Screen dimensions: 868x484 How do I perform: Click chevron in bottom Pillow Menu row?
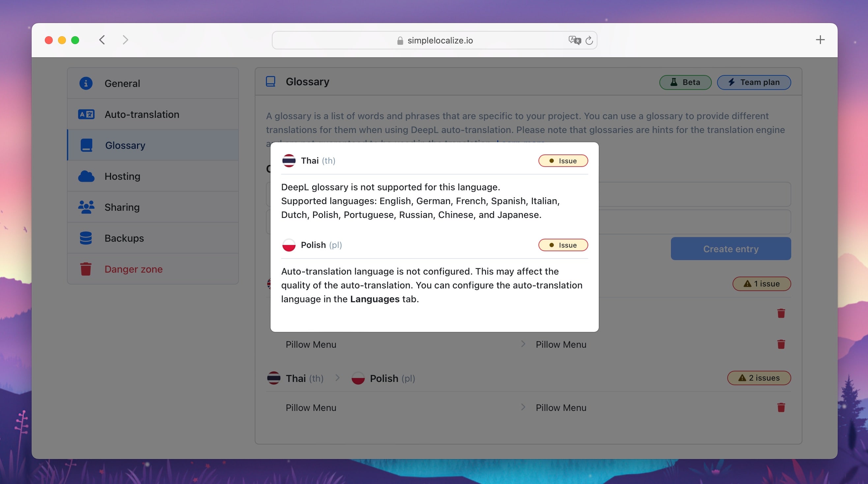523,407
